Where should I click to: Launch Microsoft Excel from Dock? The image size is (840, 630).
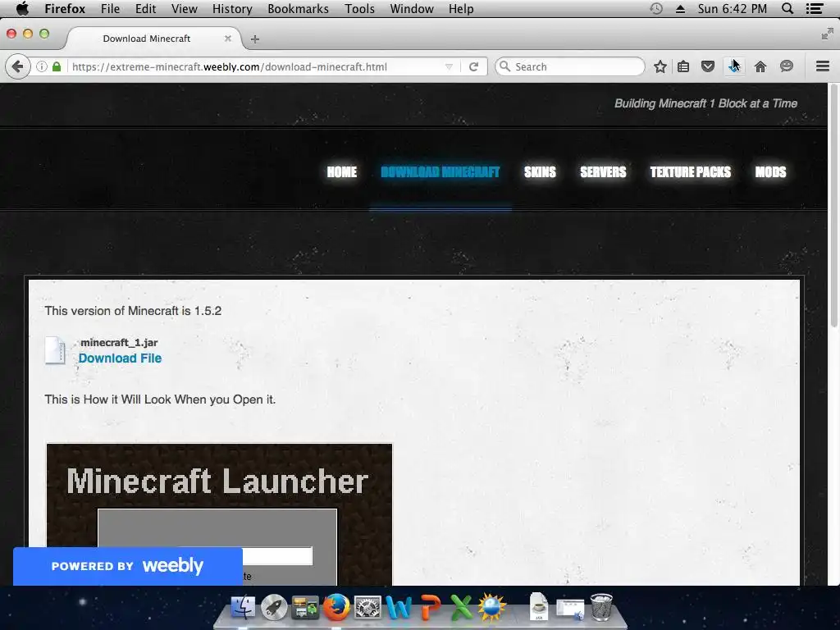coord(461,608)
